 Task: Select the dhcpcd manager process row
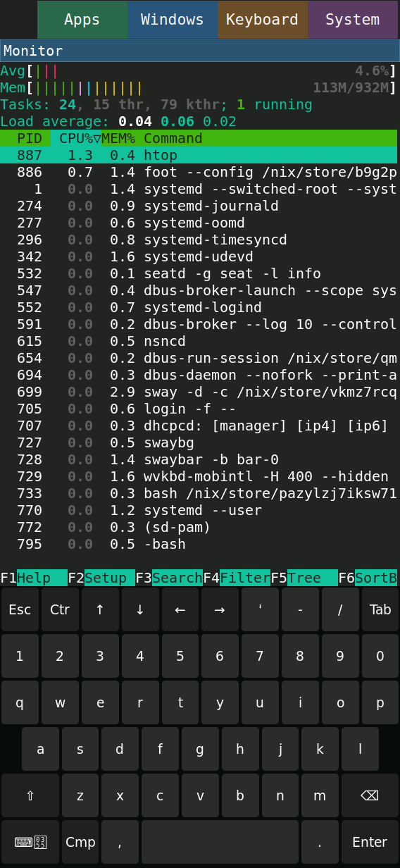[x=199, y=426]
